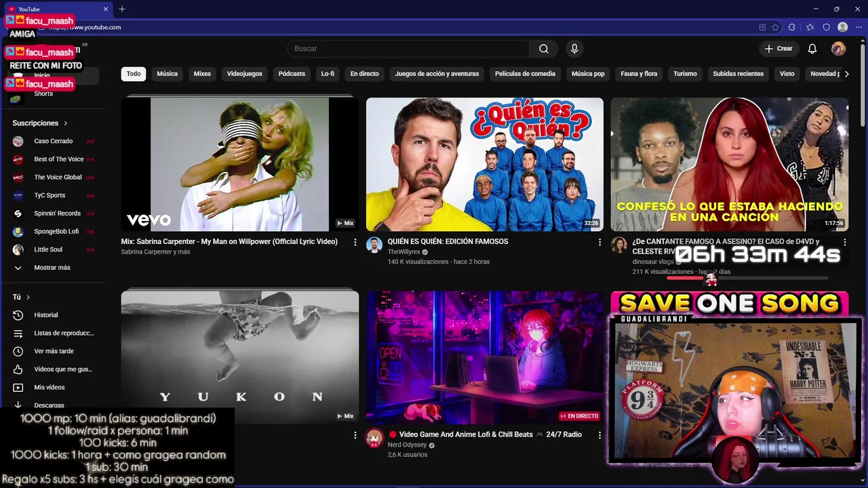The width and height of the screenshot is (868, 488).
Task: Select the Videojuegos filter chip
Action: tap(244, 74)
